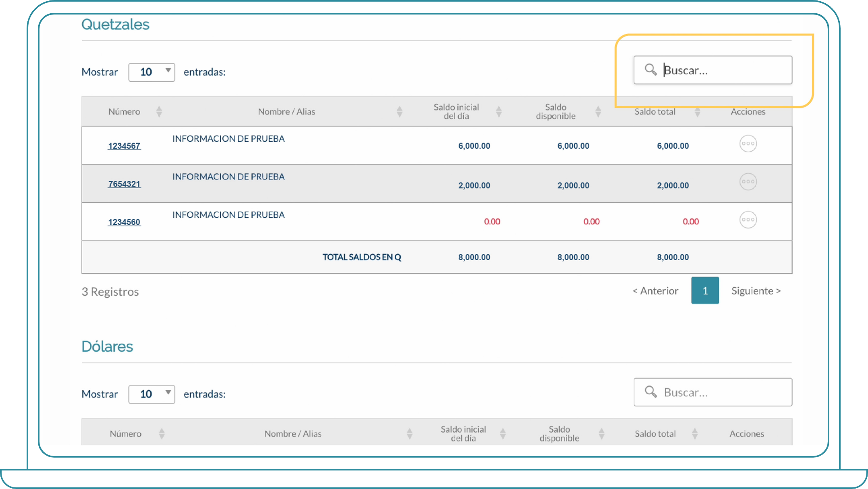Viewport: 868px width, 489px height.
Task: Click Saldo disponible 2,000.00 cell
Action: (573, 185)
